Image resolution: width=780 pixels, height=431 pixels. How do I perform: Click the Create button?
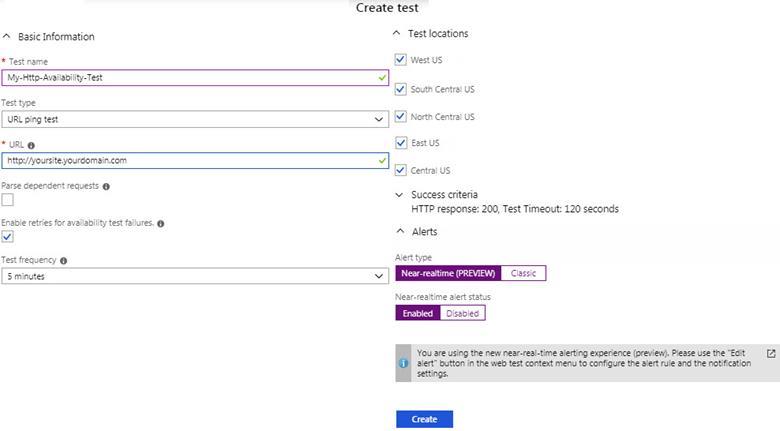424,419
